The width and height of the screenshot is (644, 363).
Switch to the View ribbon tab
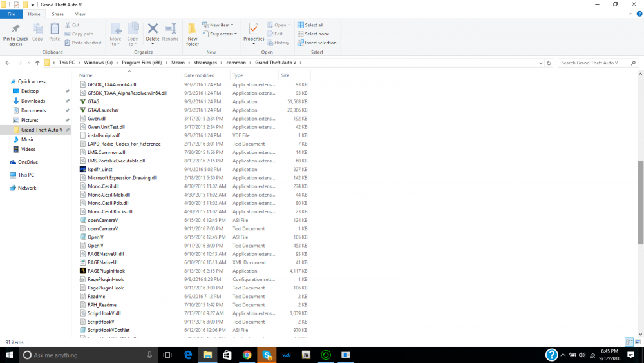[80, 14]
